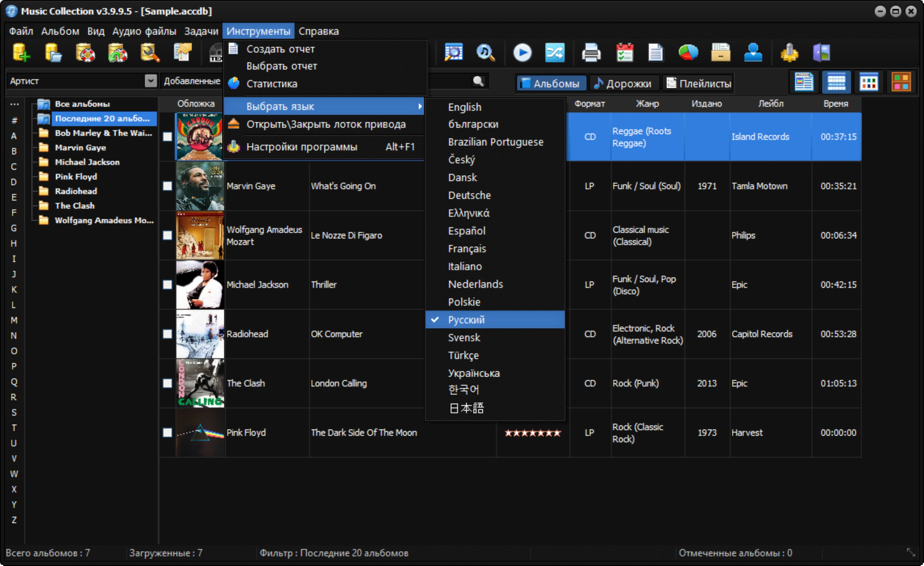Click the new database icon with plus
924x566 pixels.
tap(21, 52)
